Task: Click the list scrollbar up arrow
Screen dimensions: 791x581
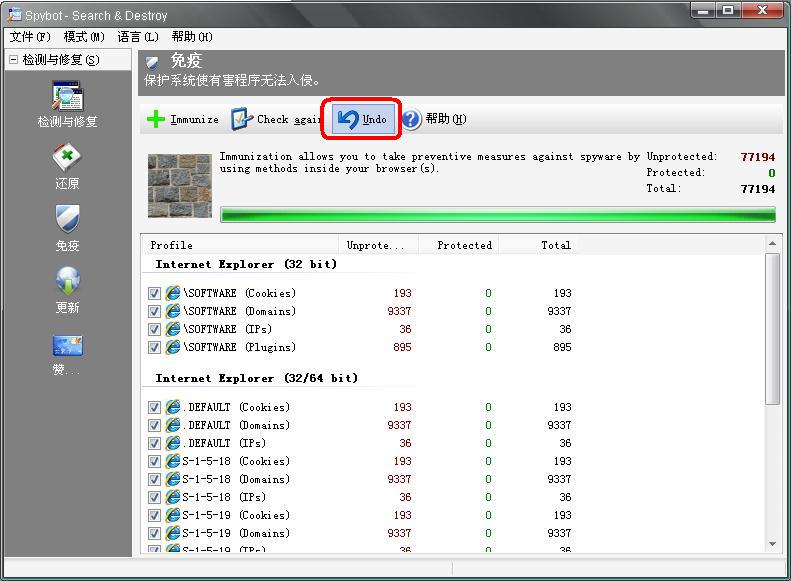Action: [x=772, y=244]
